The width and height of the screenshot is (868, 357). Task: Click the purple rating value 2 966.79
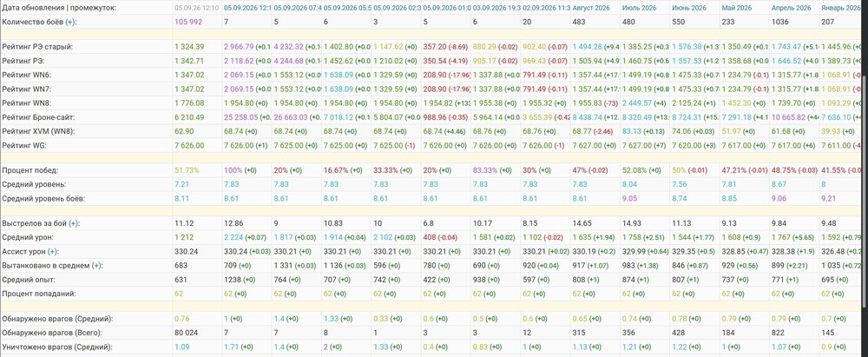tap(239, 47)
